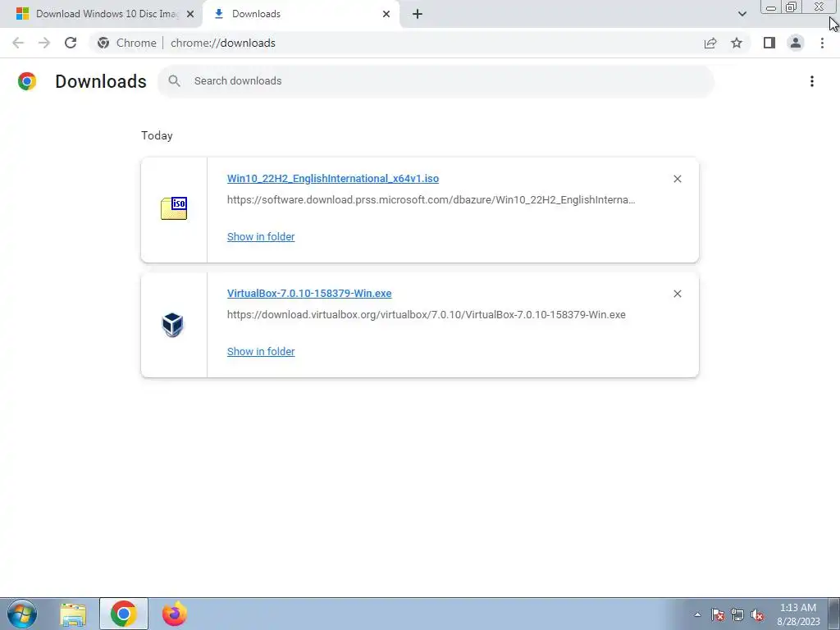Click the magnifier icon in the search box
Screen dimensions: 840x630
pos(174,81)
